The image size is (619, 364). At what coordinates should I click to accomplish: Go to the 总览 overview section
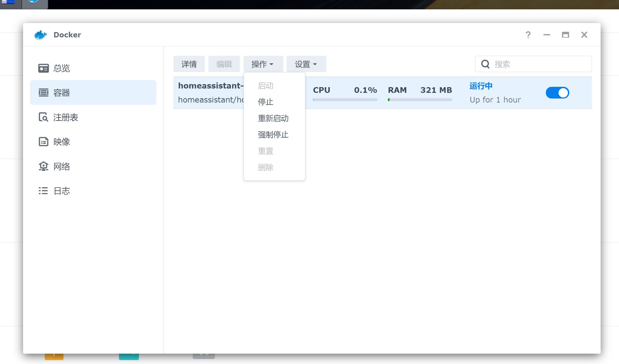93,68
